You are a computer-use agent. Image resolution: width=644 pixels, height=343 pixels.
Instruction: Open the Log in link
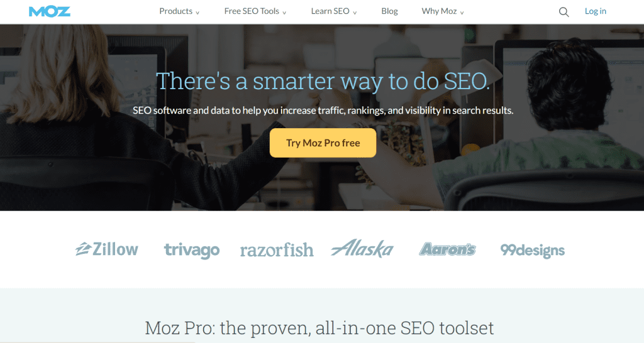[596, 11]
